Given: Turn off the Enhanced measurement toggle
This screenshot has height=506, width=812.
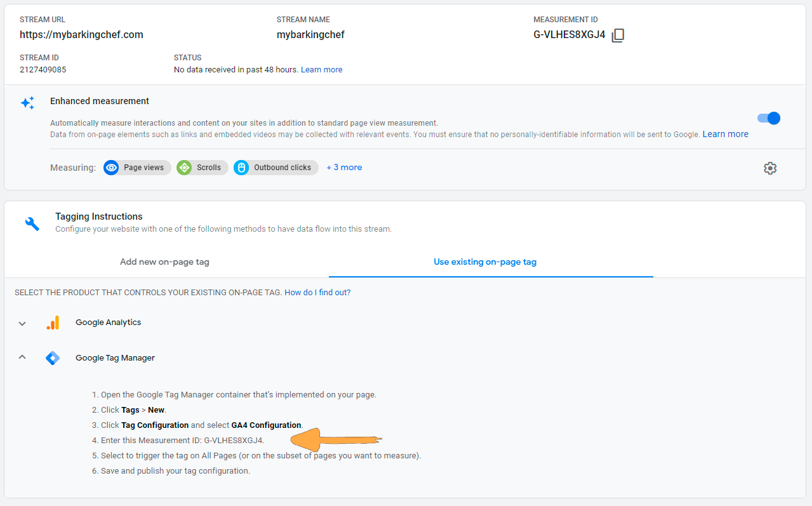Looking at the screenshot, I should click(769, 118).
